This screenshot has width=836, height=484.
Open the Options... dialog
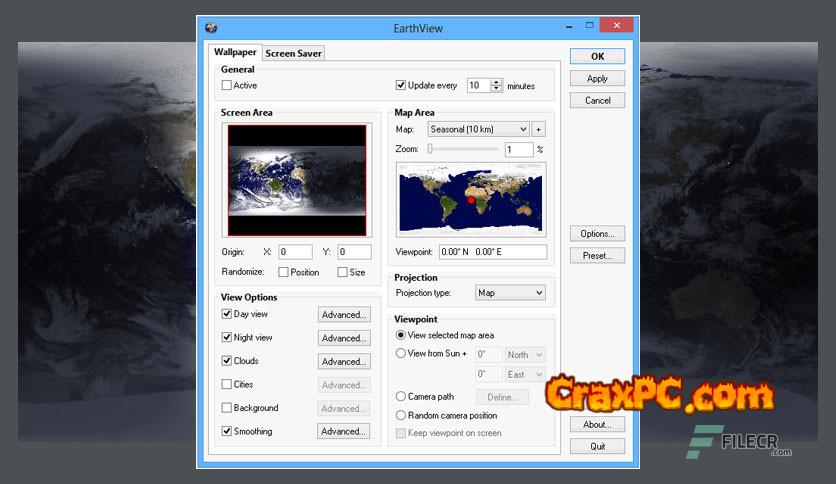point(597,234)
